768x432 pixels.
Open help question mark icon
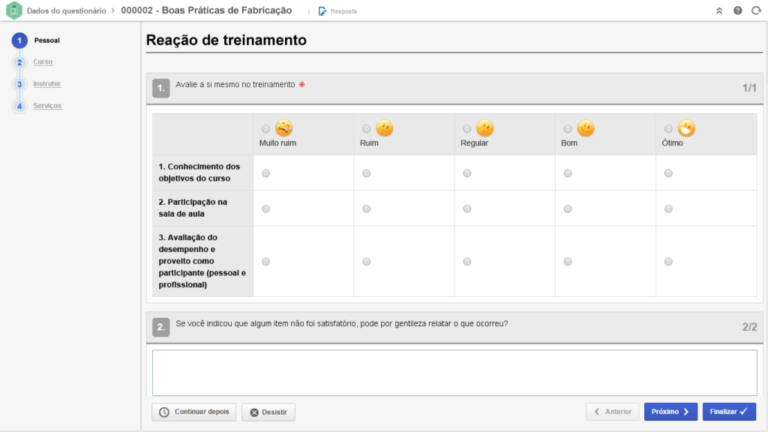click(x=737, y=11)
